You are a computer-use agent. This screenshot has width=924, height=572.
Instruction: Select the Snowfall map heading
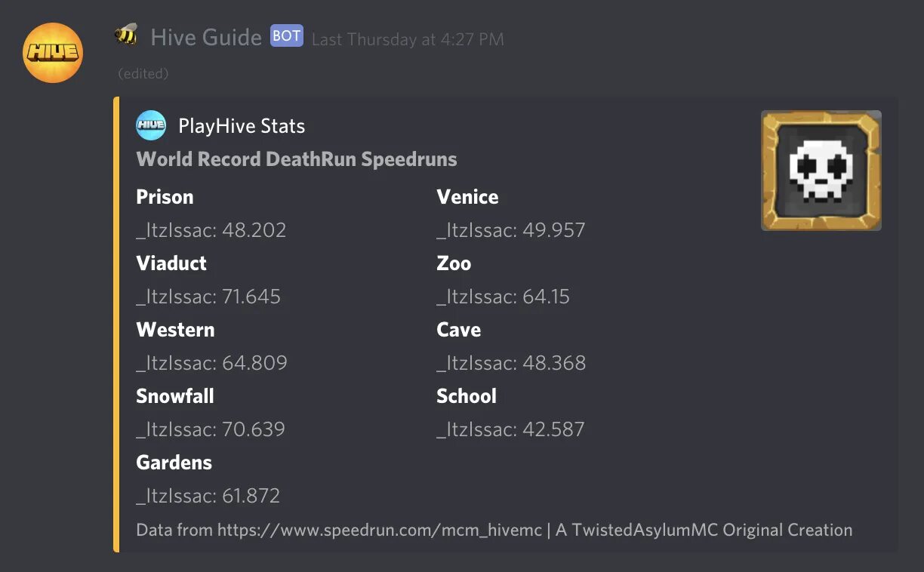pos(175,396)
